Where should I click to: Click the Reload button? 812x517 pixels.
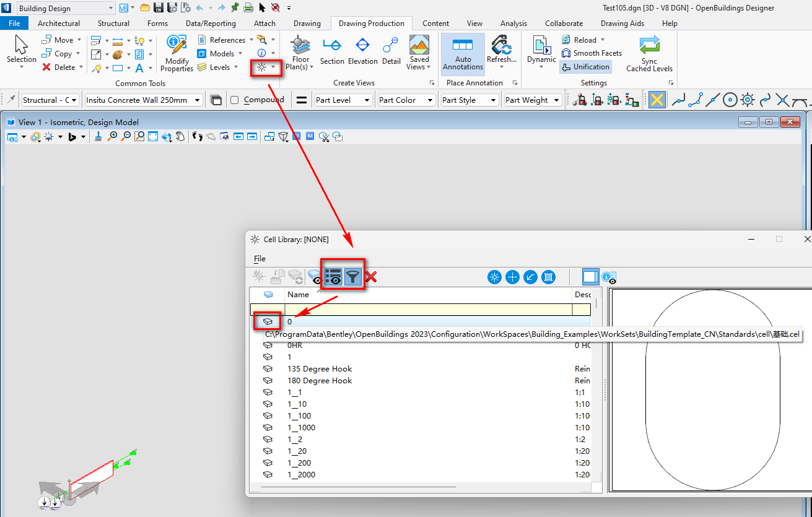click(584, 40)
